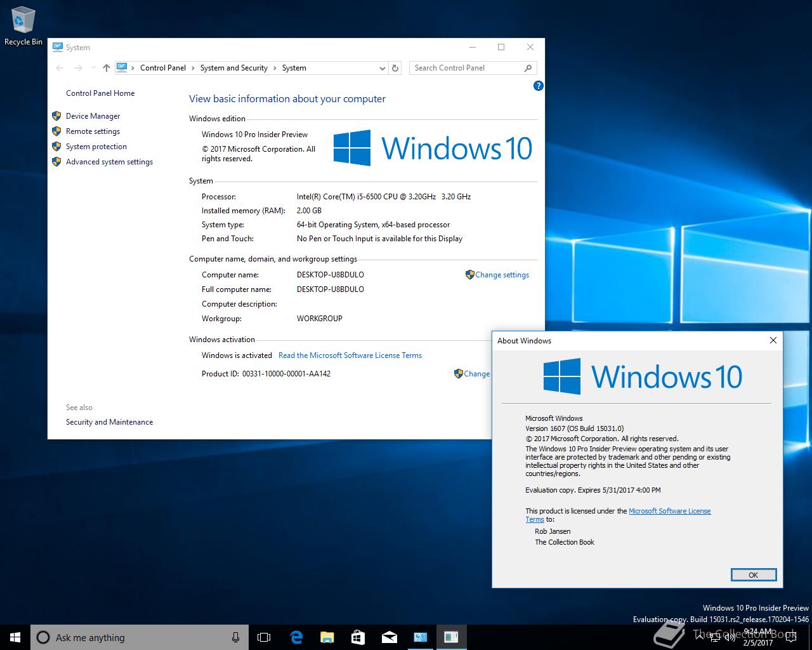The width and height of the screenshot is (812, 650).
Task: Click the product ID text 00331-10000-00001-AA142
Action: tap(286, 374)
